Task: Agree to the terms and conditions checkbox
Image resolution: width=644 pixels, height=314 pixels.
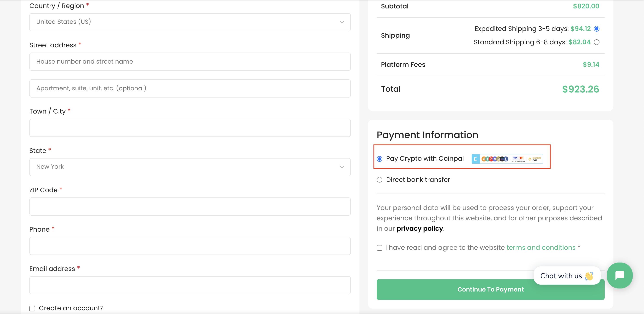Action: pyautogui.click(x=380, y=248)
